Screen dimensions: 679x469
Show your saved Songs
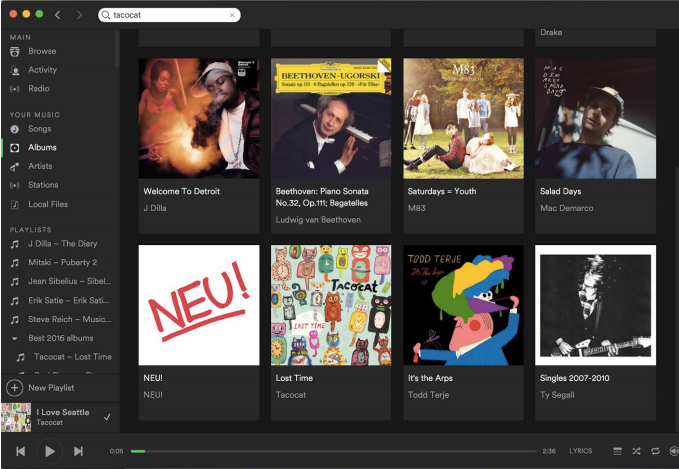pyautogui.click(x=39, y=129)
